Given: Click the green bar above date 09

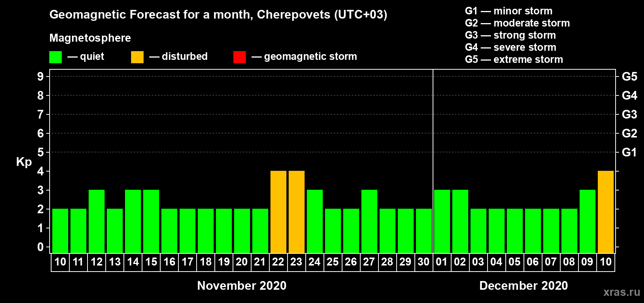Looking at the screenshot, I should [588, 222].
